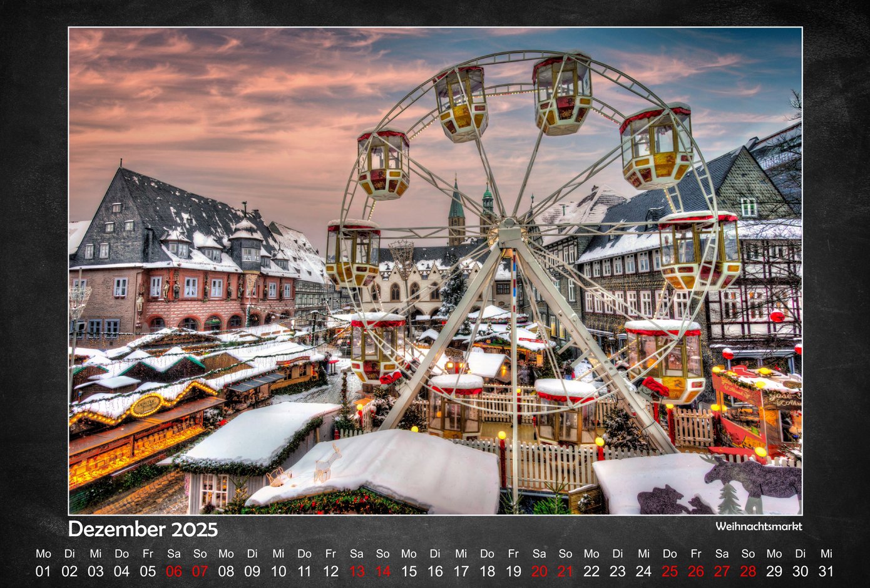Select red Saturday date 06

click(174, 571)
